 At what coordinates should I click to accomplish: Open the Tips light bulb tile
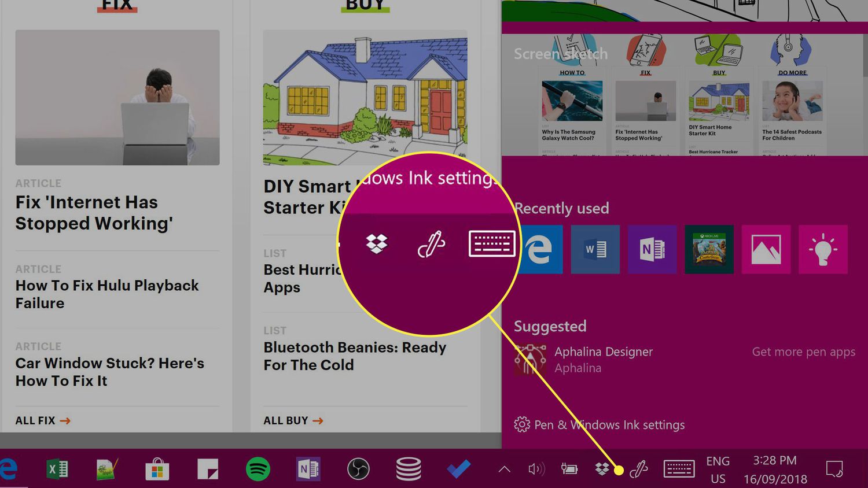[x=823, y=249]
